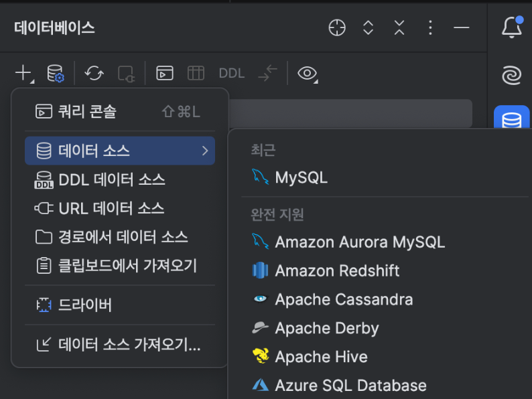
Task: Click the blue Database tool window icon
Action: 512,117
